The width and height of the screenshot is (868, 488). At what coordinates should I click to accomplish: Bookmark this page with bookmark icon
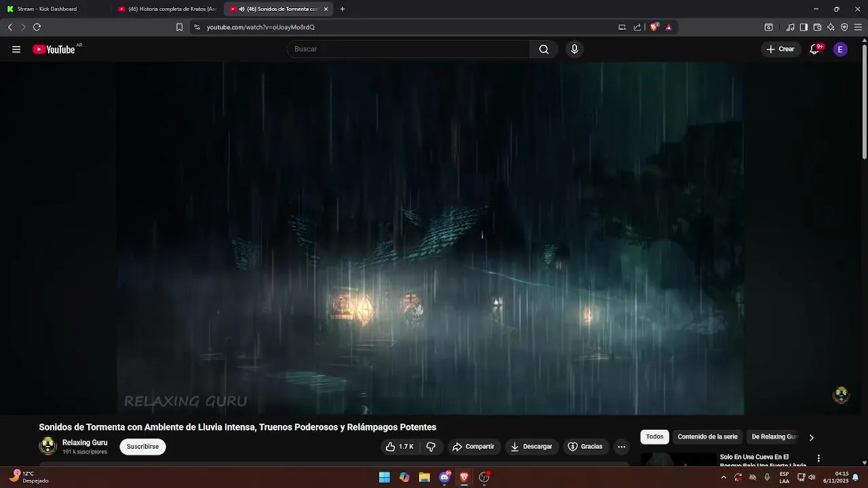point(179,27)
